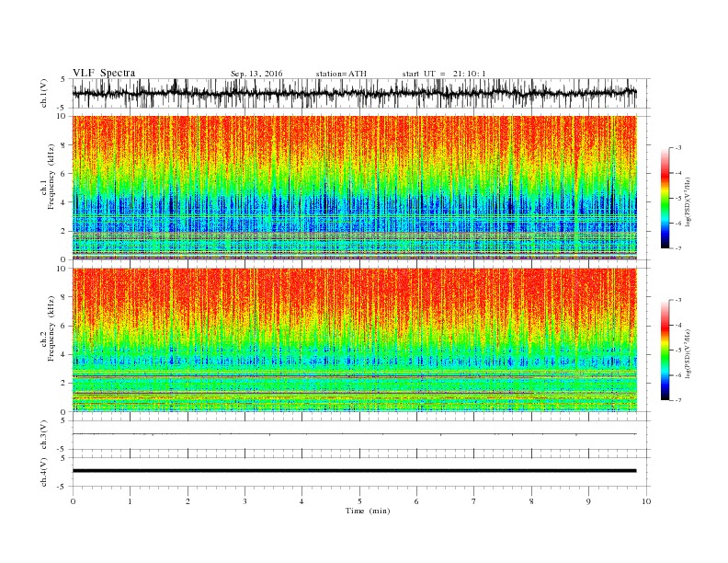728x563 pixels.
Task: Click the -7 label on ch.2 colorbar
Action: click(678, 400)
